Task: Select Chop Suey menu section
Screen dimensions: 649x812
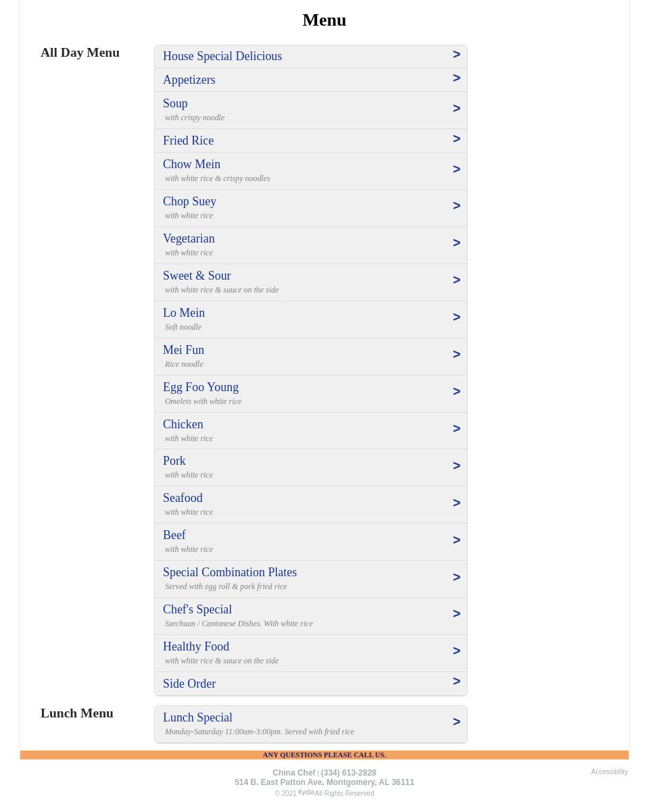Action: (189, 201)
